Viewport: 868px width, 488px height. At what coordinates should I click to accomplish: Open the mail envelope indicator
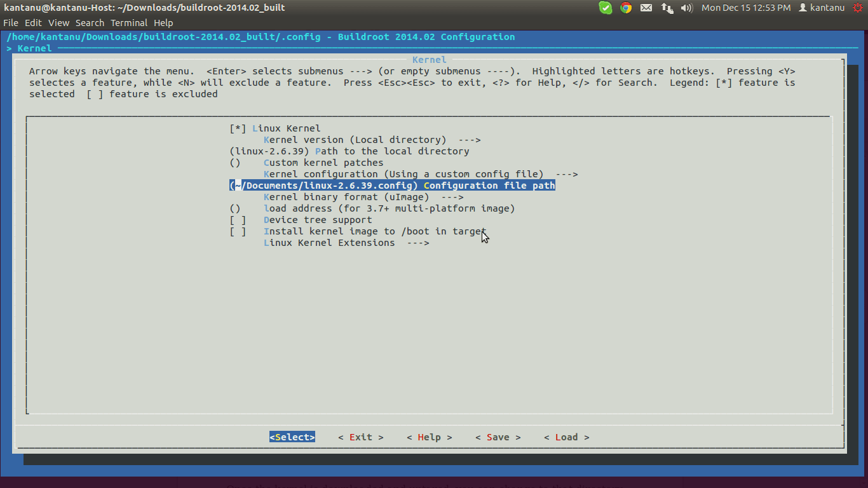[x=646, y=8]
